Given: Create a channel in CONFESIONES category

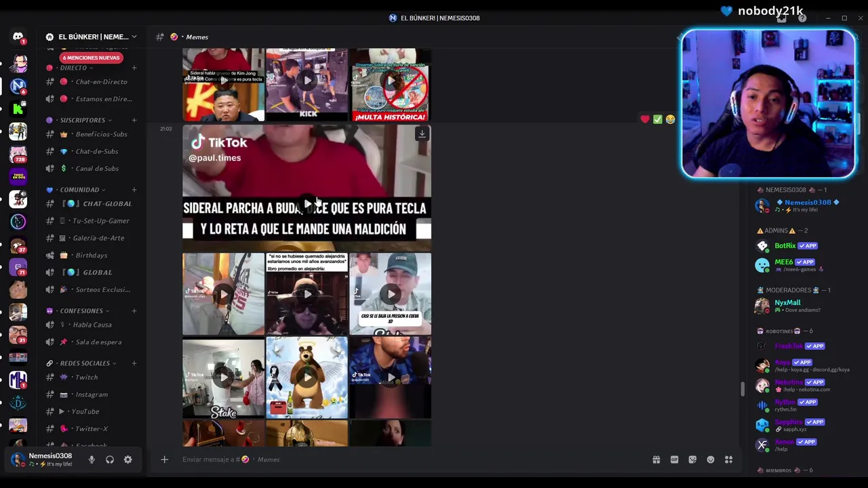Looking at the screenshot, I should 134,311.
